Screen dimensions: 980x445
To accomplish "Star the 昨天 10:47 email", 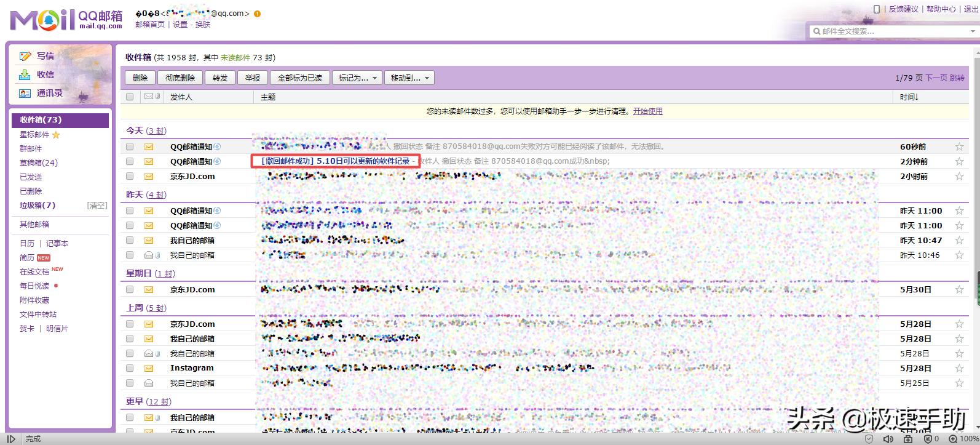I will click(959, 240).
